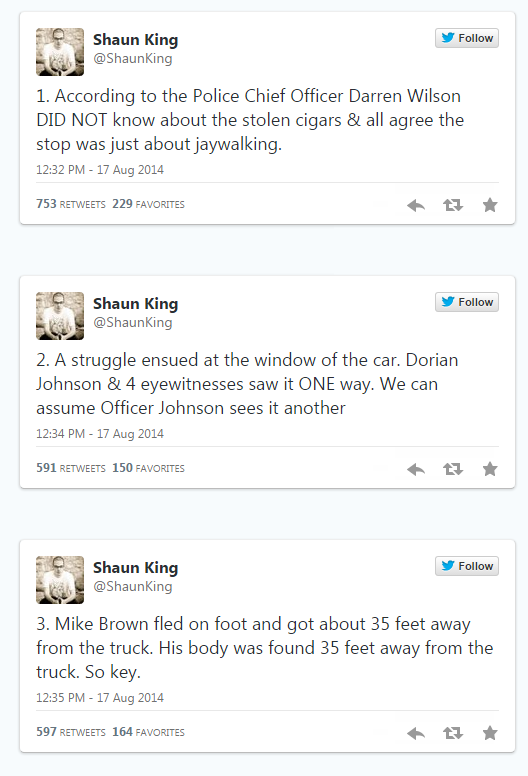This screenshot has width=528, height=776.
Task: Favorite the tweet numbered 3
Action: [490, 733]
